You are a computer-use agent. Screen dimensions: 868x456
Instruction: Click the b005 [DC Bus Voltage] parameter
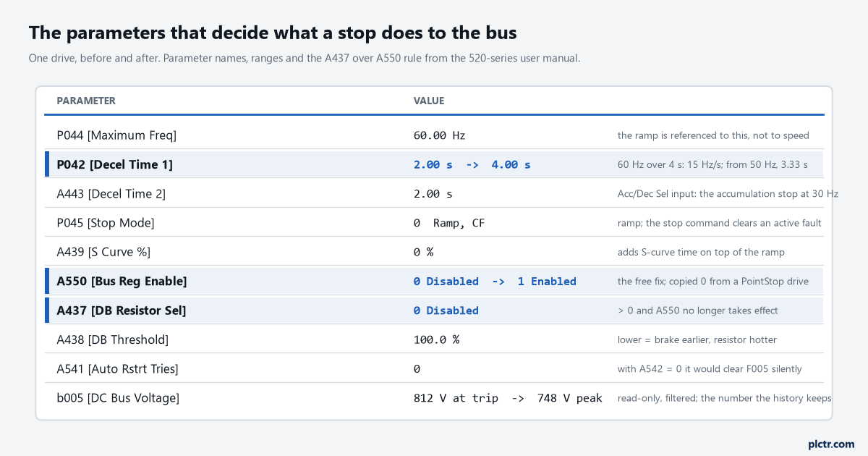(118, 397)
